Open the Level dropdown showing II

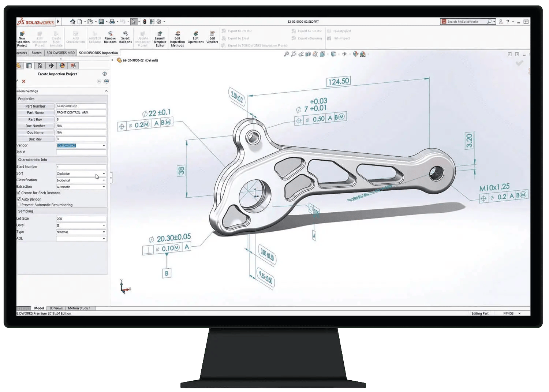pyautogui.click(x=104, y=225)
